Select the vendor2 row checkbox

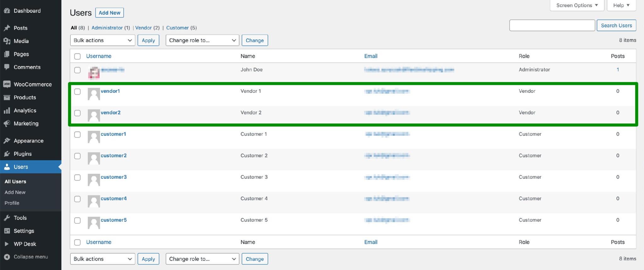77,113
